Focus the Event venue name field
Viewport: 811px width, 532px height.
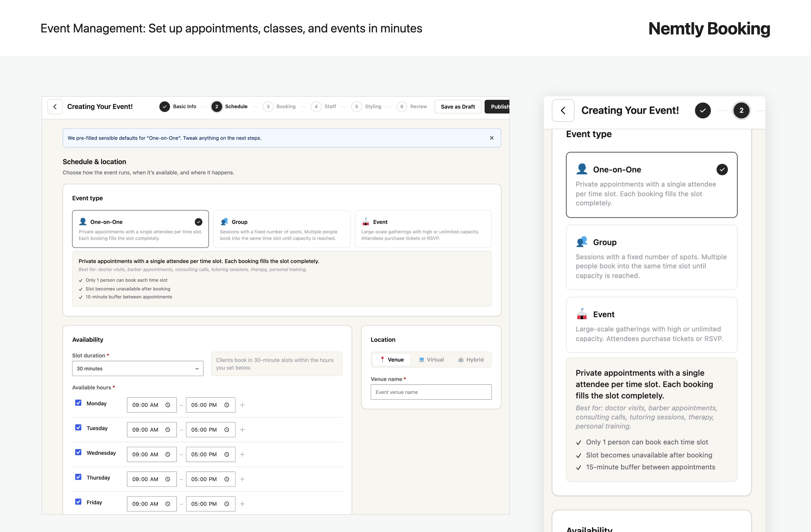coord(431,392)
